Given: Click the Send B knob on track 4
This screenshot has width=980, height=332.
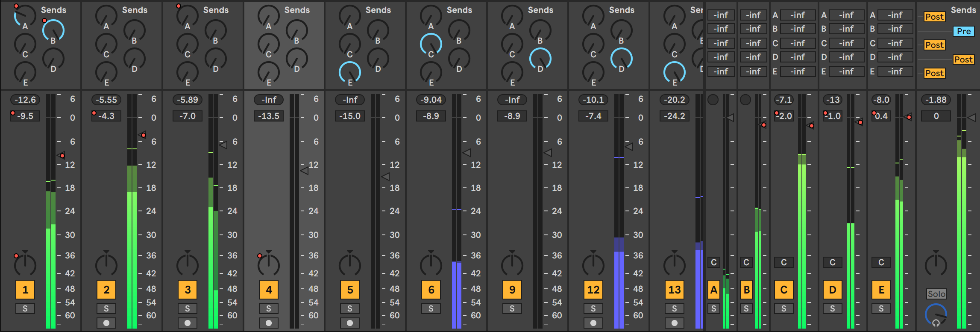Looking at the screenshot, I should [296, 31].
